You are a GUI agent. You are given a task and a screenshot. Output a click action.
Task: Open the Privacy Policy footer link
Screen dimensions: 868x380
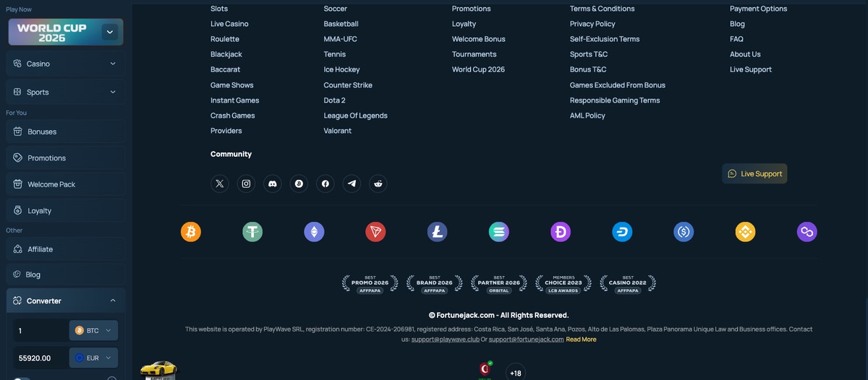click(x=592, y=24)
